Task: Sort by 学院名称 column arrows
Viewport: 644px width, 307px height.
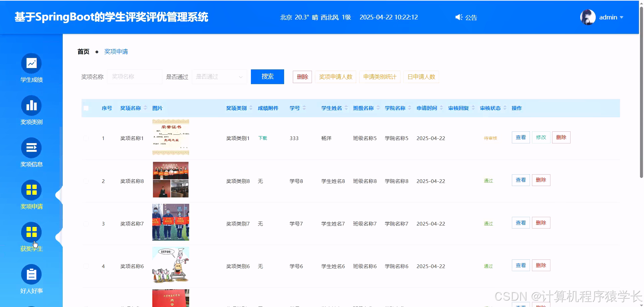Action: tap(410, 108)
